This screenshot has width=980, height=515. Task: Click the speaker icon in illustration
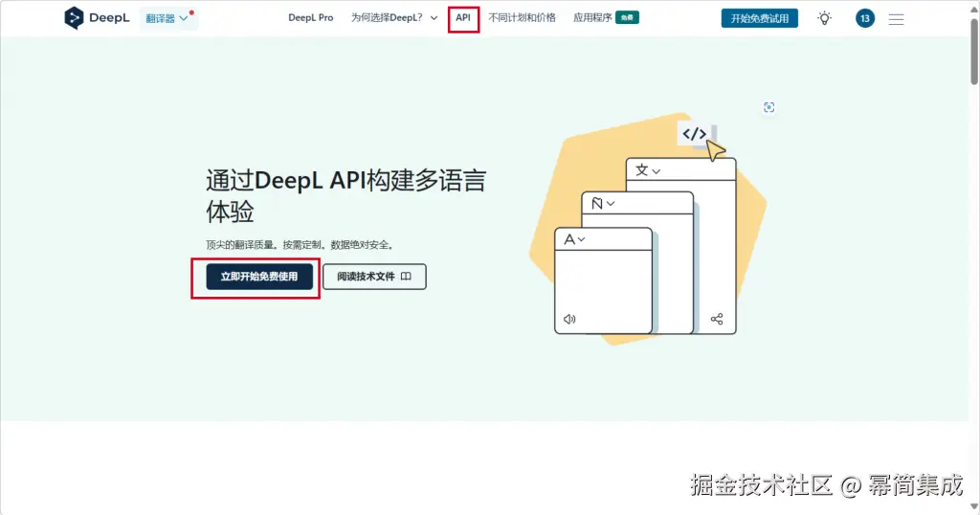pyautogui.click(x=569, y=320)
